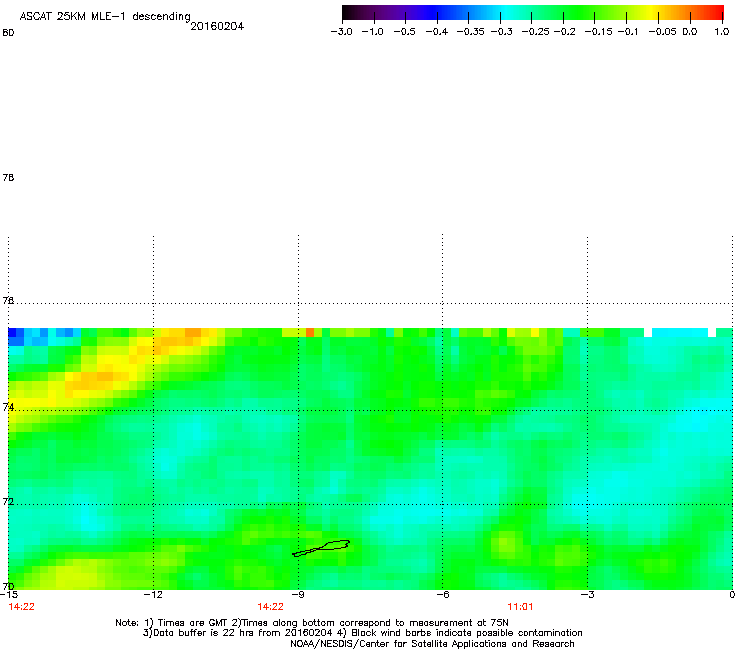
Task: Click the NOAA/NESDIS credit line
Action: point(432,644)
